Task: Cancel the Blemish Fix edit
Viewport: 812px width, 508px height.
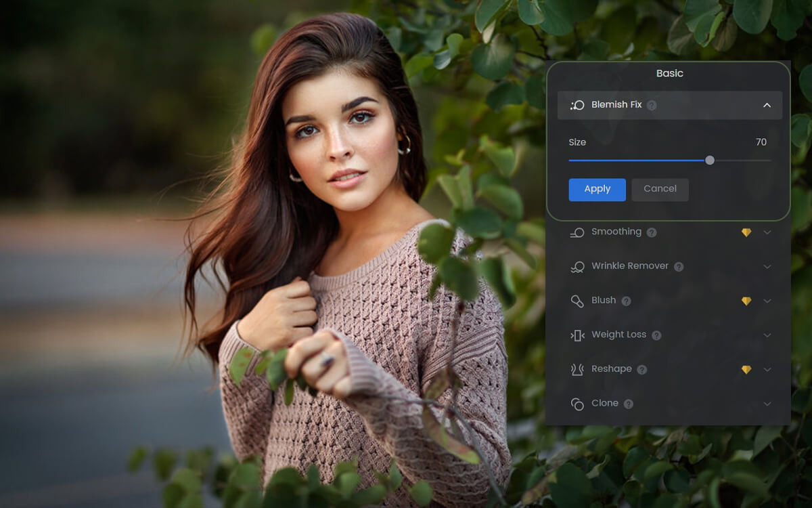Action: pos(660,190)
